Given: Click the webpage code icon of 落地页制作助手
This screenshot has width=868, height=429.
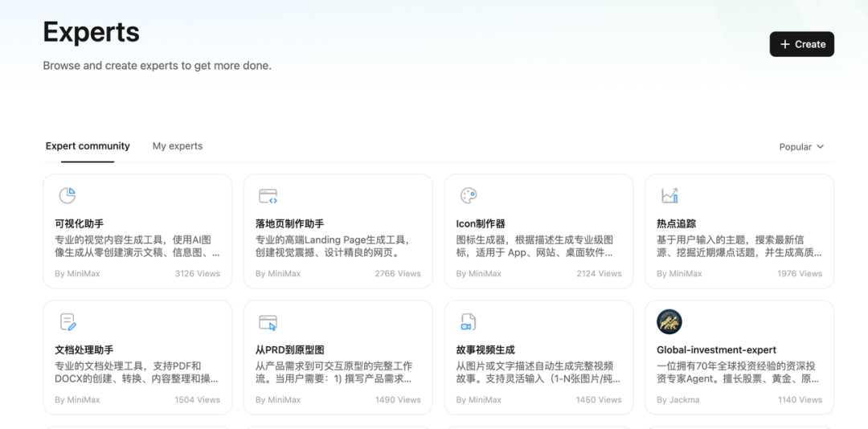Looking at the screenshot, I should (x=268, y=195).
